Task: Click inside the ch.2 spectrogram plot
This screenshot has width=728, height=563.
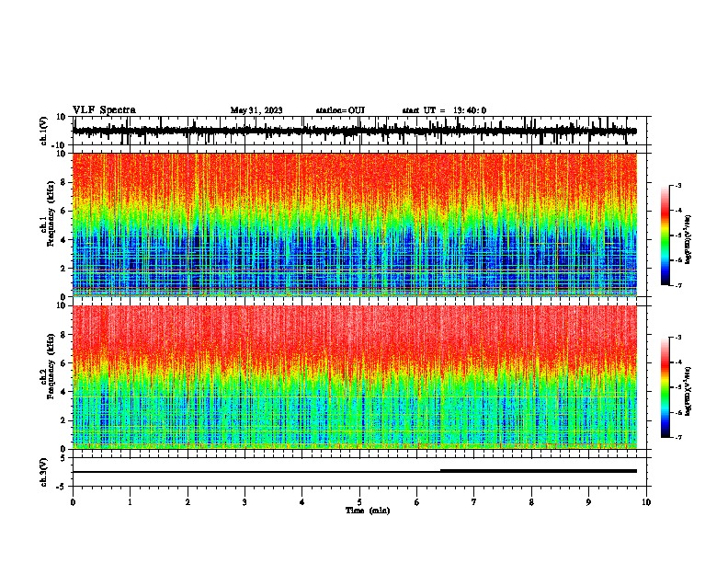Action: click(x=355, y=377)
